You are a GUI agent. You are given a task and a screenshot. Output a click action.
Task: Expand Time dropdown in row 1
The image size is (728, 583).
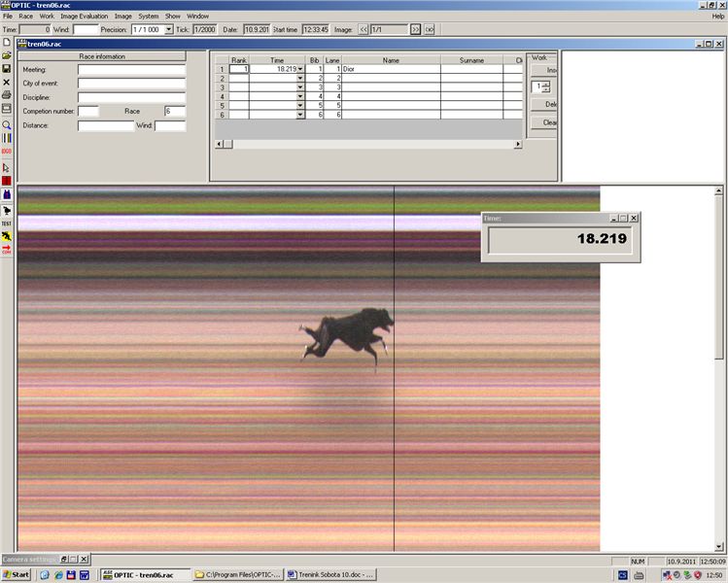click(x=300, y=69)
